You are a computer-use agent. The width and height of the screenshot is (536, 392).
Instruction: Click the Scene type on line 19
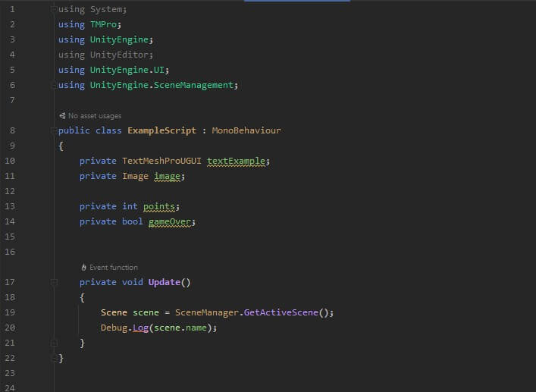pyautogui.click(x=114, y=312)
